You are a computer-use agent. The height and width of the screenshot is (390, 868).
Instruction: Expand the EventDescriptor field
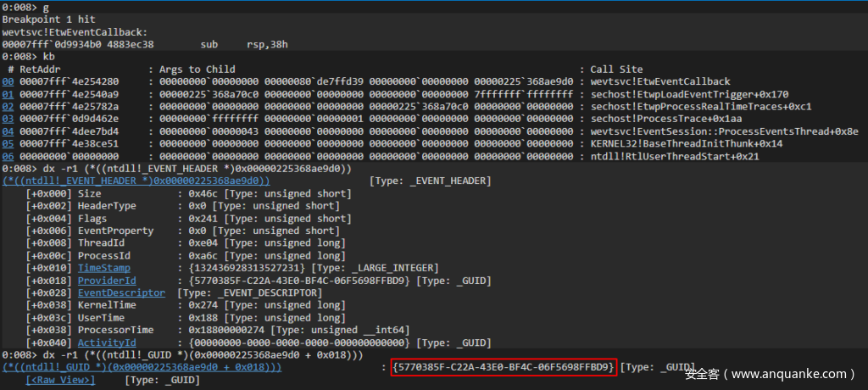pos(121,293)
